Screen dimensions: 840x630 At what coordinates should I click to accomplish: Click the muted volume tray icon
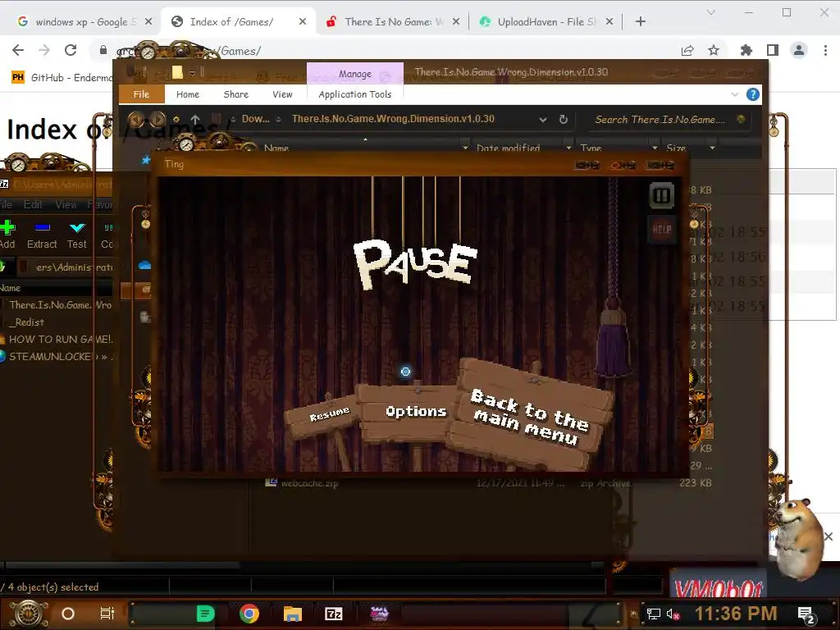point(673,614)
